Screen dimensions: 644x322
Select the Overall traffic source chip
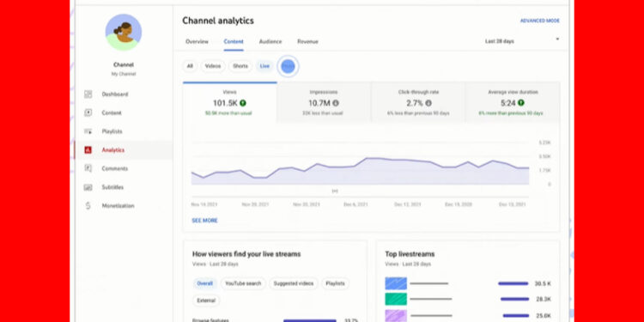(x=204, y=283)
